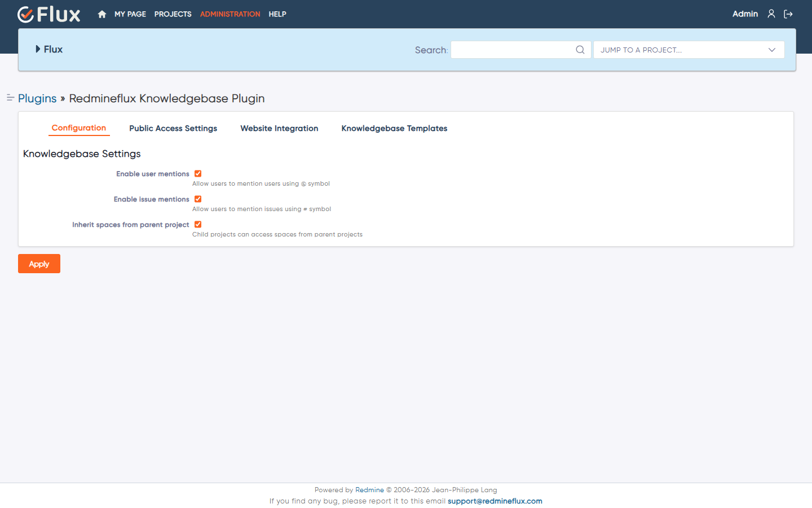Toggle Inherit spaces from parent project checkbox
This screenshot has height=508, width=812.
click(198, 225)
